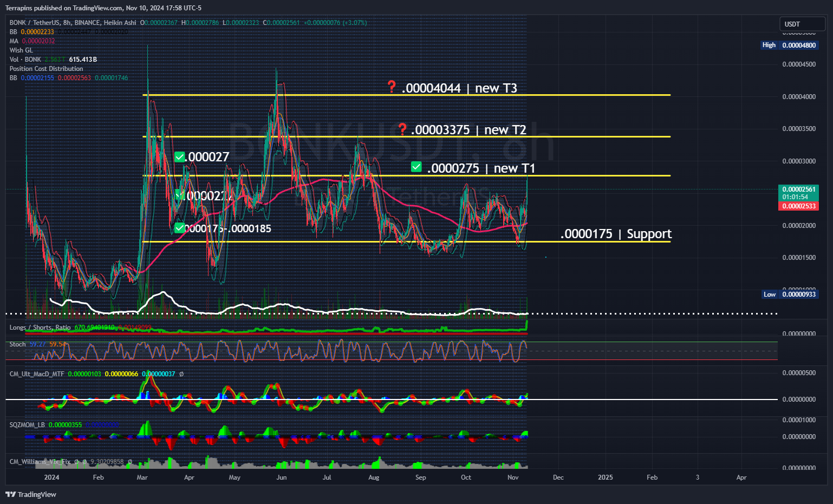Select the Wish GL indicator legend

pos(21,50)
